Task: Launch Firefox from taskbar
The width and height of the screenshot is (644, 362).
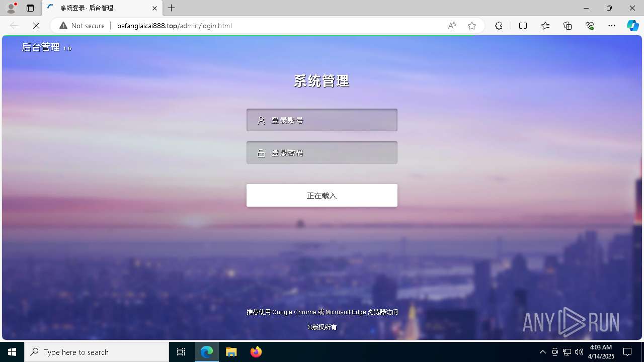Action: (x=256, y=352)
